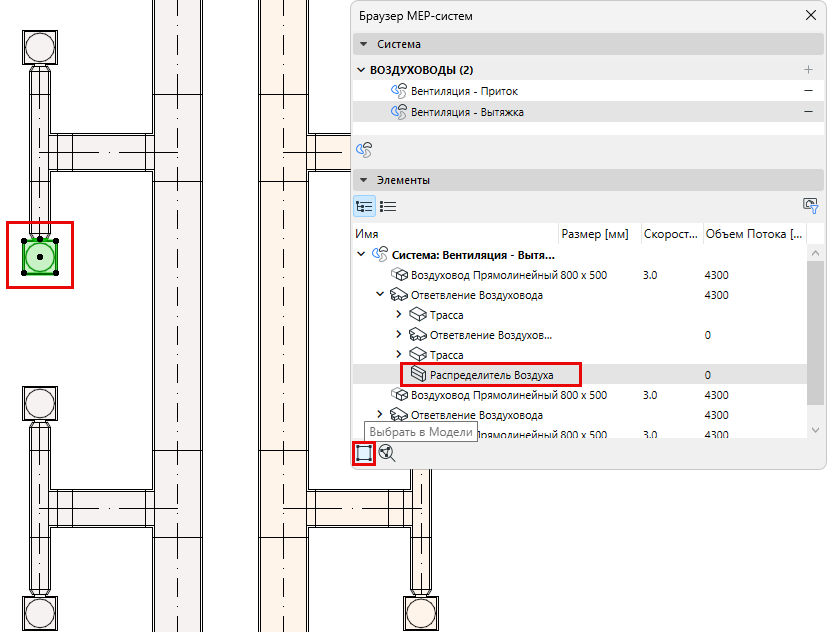The width and height of the screenshot is (832, 632).
Task: Select the topmost air terminal in the plan
Action: [40, 47]
